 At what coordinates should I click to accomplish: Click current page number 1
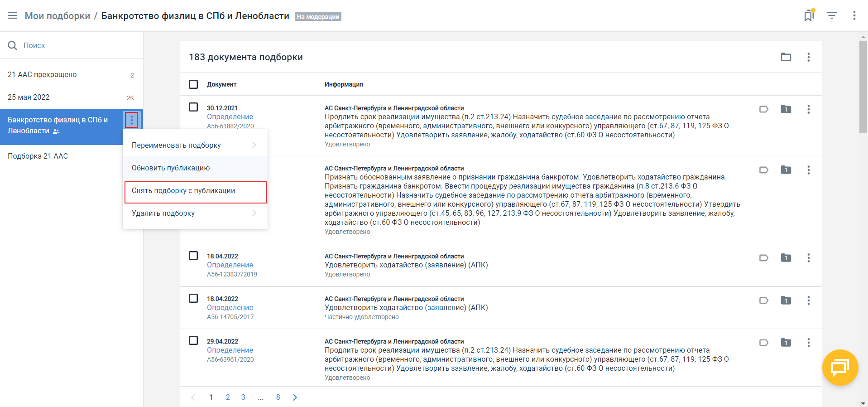click(x=211, y=397)
